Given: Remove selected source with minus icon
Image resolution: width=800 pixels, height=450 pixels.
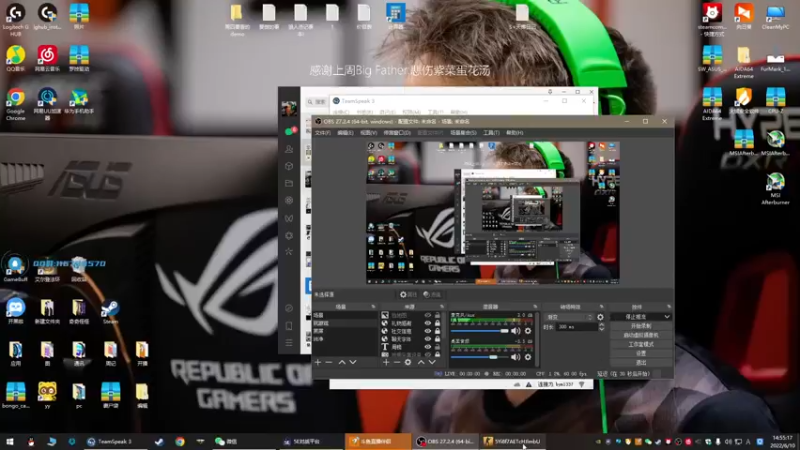Looking at the screenshot, I should click(x=397, y=362).
